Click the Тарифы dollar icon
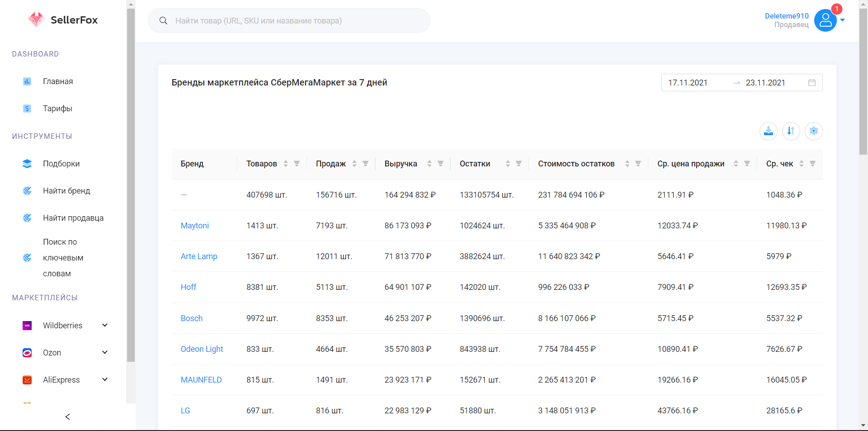 pyautogui.click(x=27, y=109)
